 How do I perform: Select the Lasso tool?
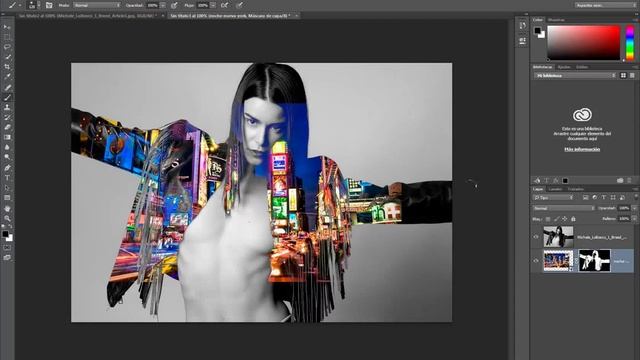7,47
